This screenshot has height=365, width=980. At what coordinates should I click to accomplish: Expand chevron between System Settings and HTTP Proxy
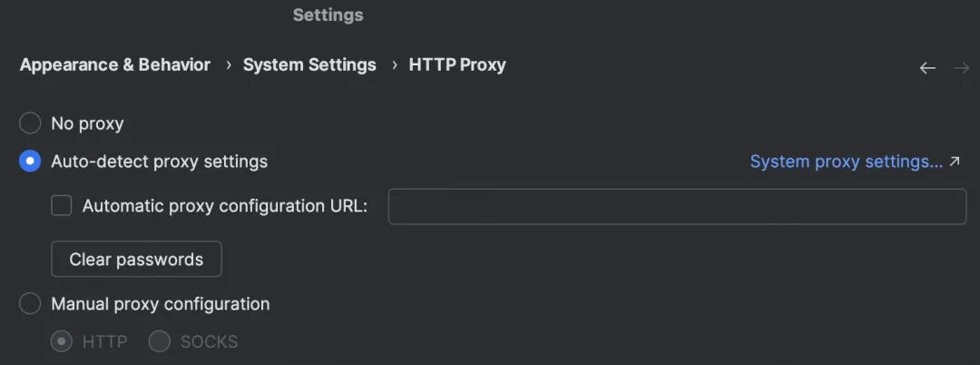tap(394, 65)
